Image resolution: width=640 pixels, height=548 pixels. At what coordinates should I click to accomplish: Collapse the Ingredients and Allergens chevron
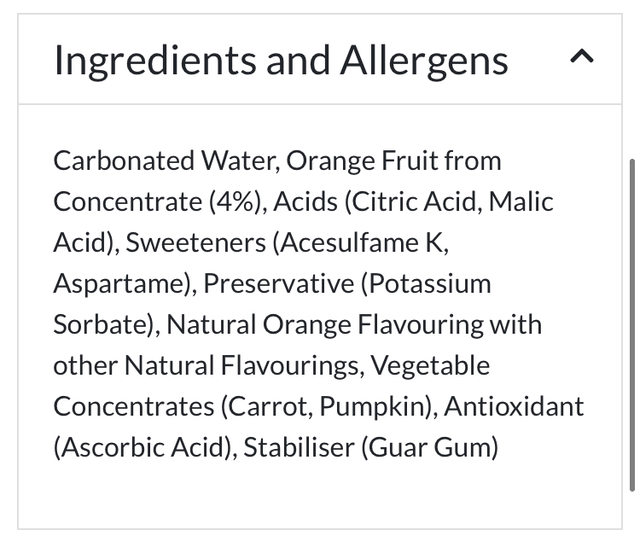tap(582, 59)
